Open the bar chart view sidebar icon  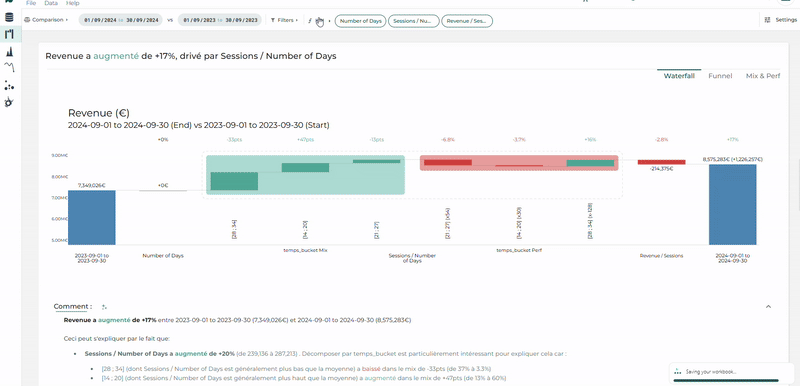coord(9,52)
